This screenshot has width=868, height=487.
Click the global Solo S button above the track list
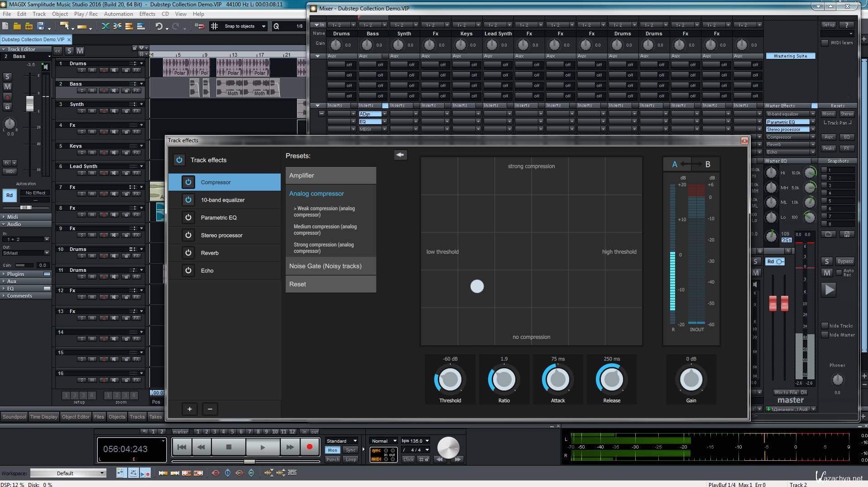(x=69, y=51)
